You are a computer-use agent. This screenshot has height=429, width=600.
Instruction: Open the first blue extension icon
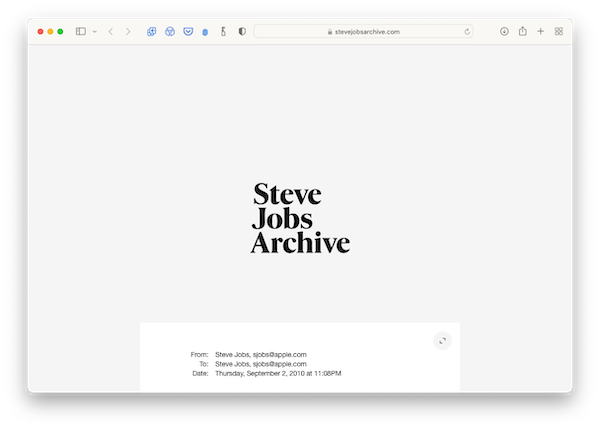pyautogui.click(x=152, y=31)
